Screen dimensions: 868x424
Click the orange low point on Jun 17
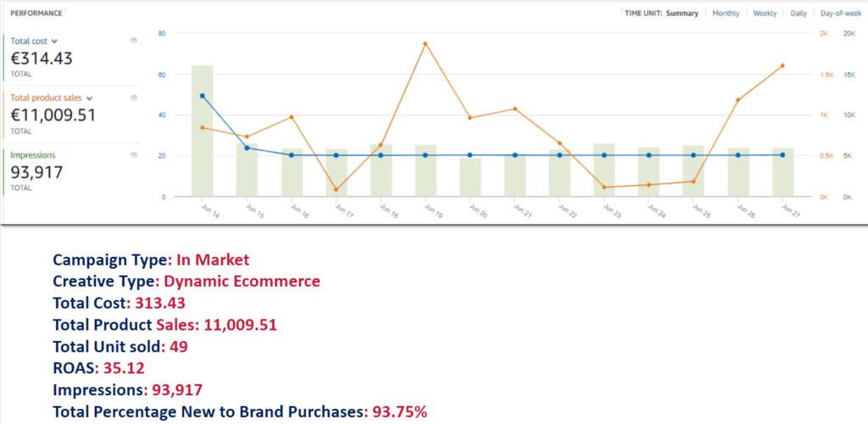point(336,190)
